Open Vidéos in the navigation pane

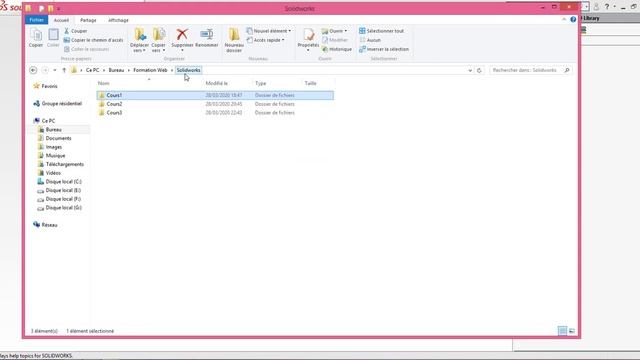[x=49, y=173]
